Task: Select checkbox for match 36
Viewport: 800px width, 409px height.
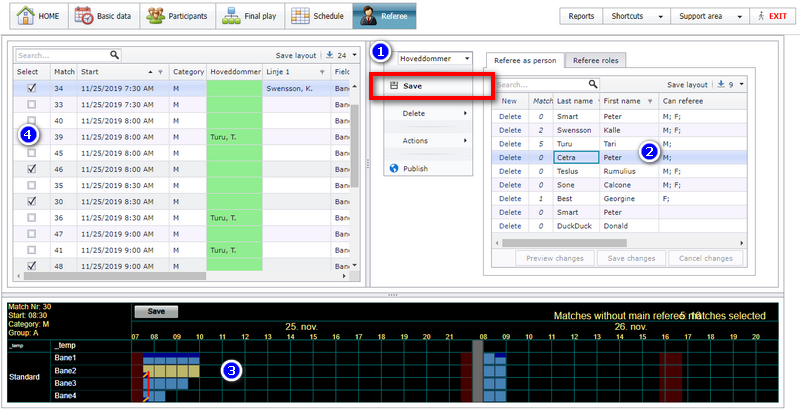Action: 32,217
